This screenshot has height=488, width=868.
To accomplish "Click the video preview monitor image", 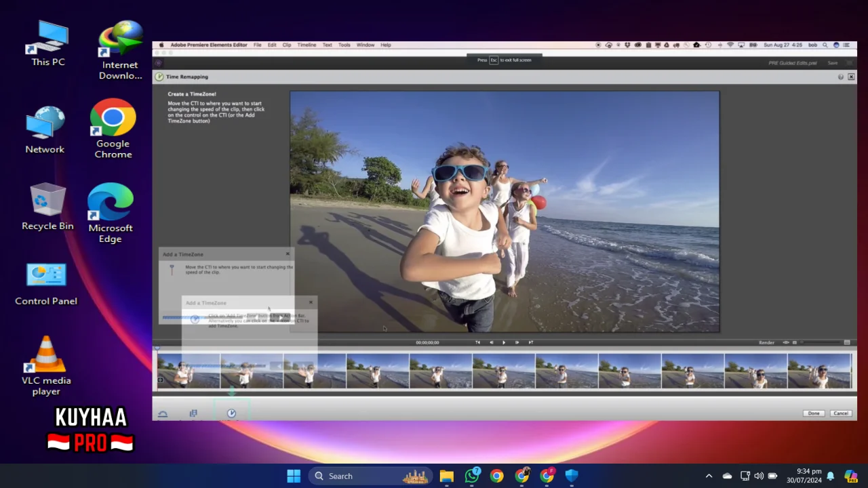I will point(505,211).
